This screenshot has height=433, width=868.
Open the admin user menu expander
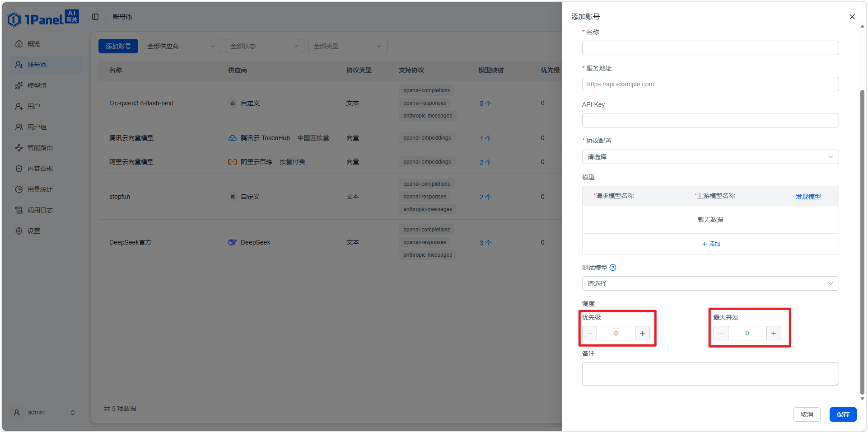click(x=72, y=413)
